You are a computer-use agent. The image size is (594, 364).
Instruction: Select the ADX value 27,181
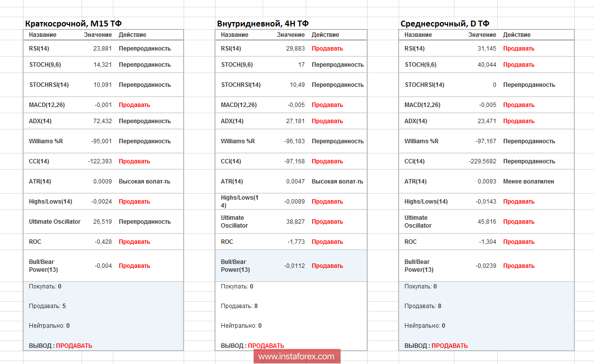[296, 121]
